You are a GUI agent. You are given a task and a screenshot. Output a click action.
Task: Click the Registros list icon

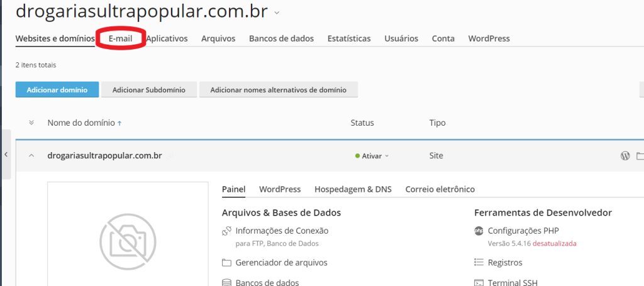pyautogui.click(x=479, y=263)
